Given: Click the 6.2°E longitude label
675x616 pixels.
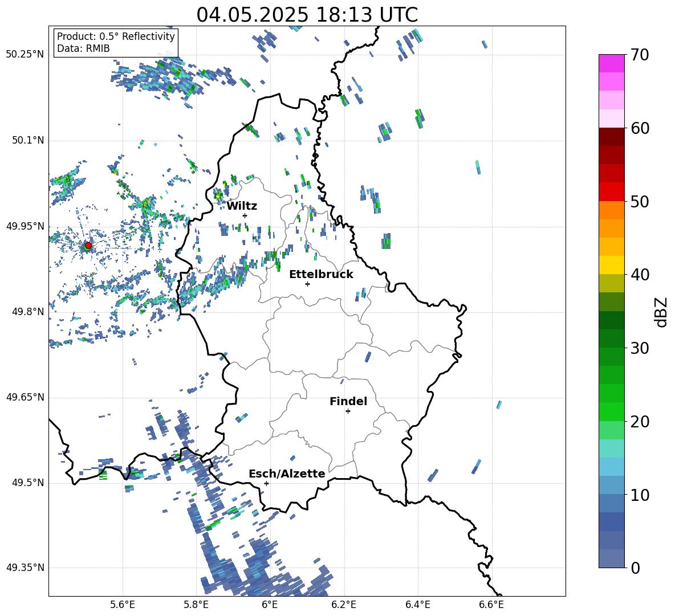Looking at the screenshot, I should (x=344, y=605).
